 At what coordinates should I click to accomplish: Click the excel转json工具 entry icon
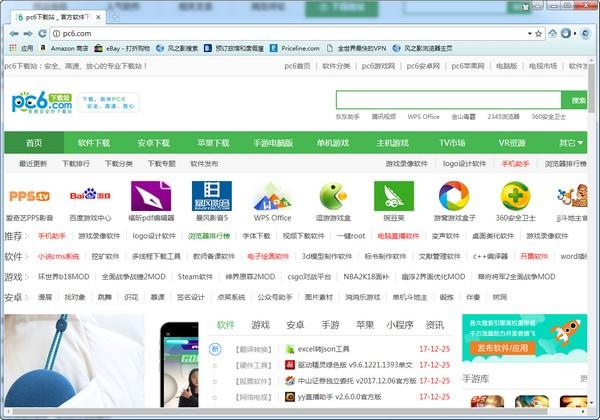click(290, 349)
